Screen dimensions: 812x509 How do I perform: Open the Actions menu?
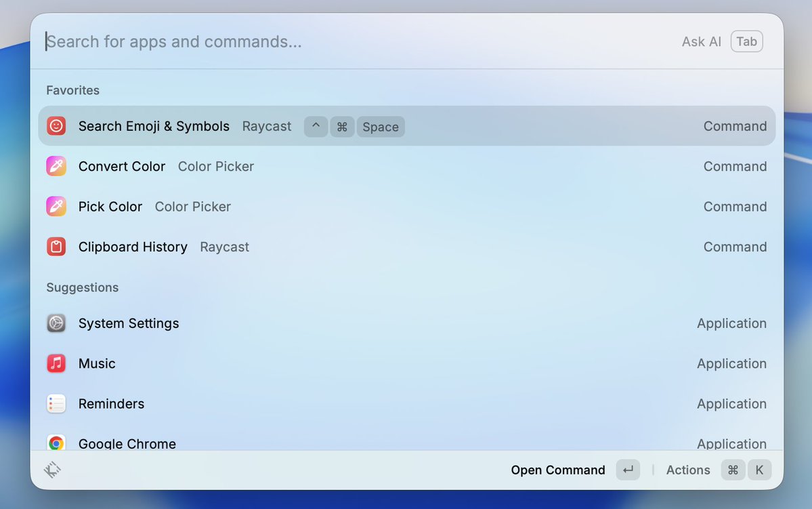(x=687, y=470)
